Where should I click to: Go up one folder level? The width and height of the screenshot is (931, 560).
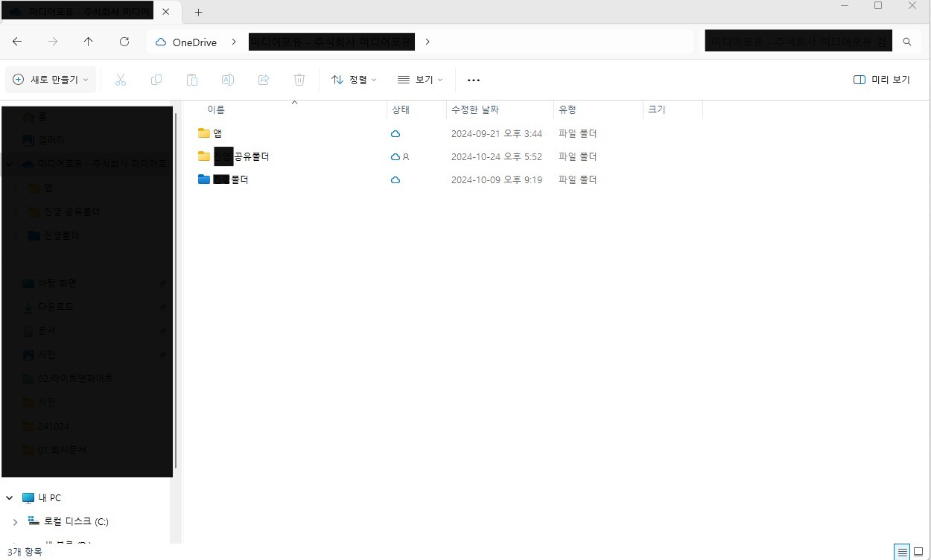coord(89,42)
